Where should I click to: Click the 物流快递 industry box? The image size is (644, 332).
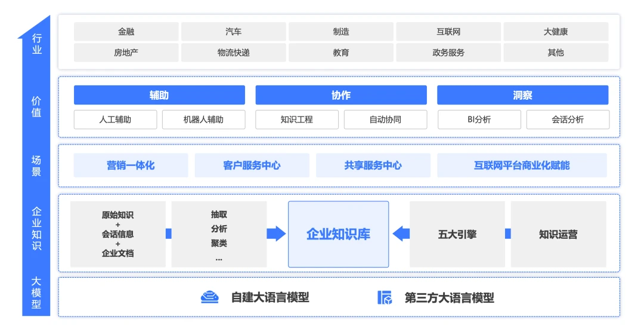[233, 53]
